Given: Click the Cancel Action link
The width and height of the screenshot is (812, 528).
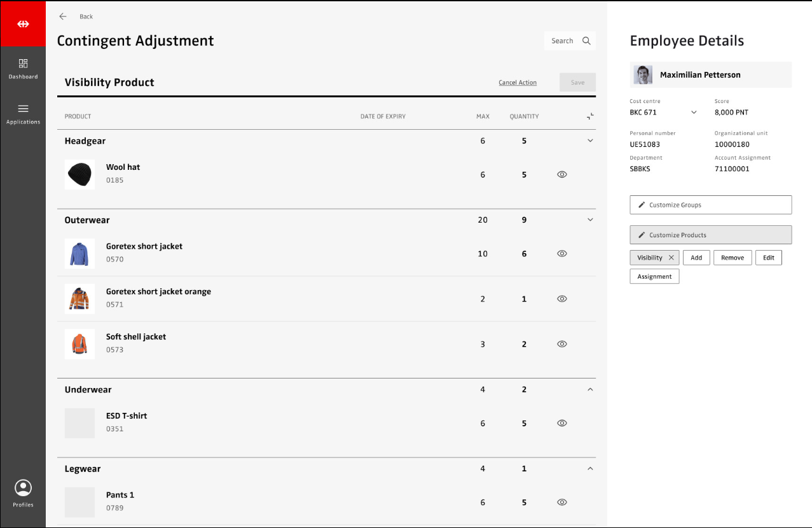Looking at the screenshot, I should (517, 83).
